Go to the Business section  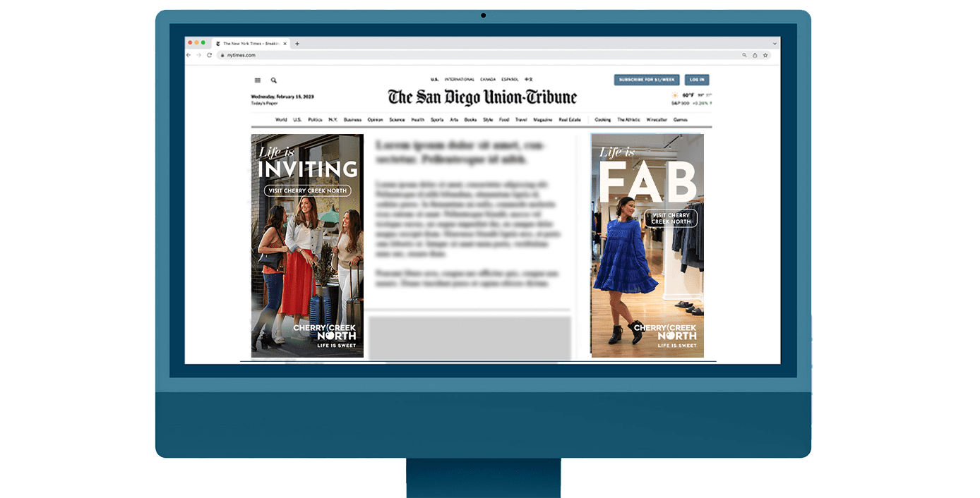pyautogui.click(x=352, y=120)
